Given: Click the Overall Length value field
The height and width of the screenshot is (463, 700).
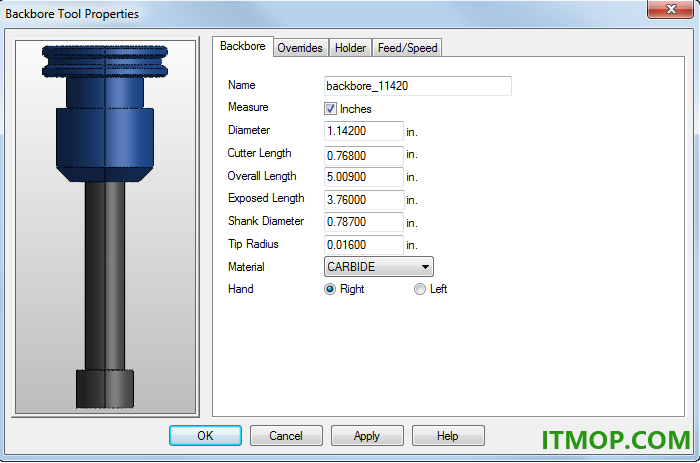Looking at the screenshot, I should coord(363,177).
